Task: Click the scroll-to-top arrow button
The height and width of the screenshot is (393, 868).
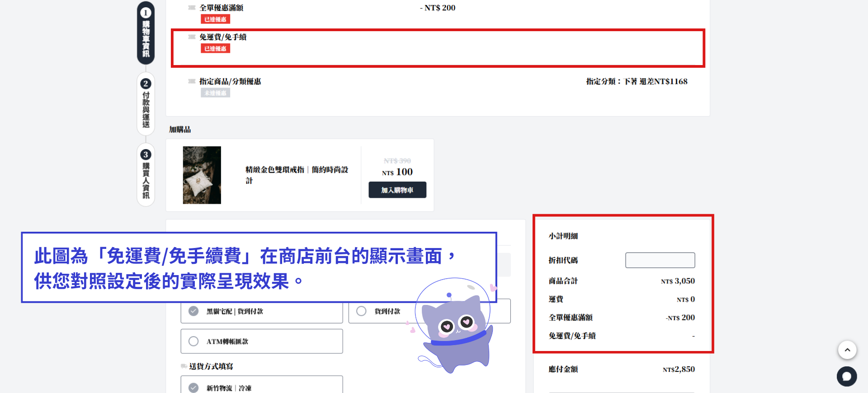Action: click(847, 350)
